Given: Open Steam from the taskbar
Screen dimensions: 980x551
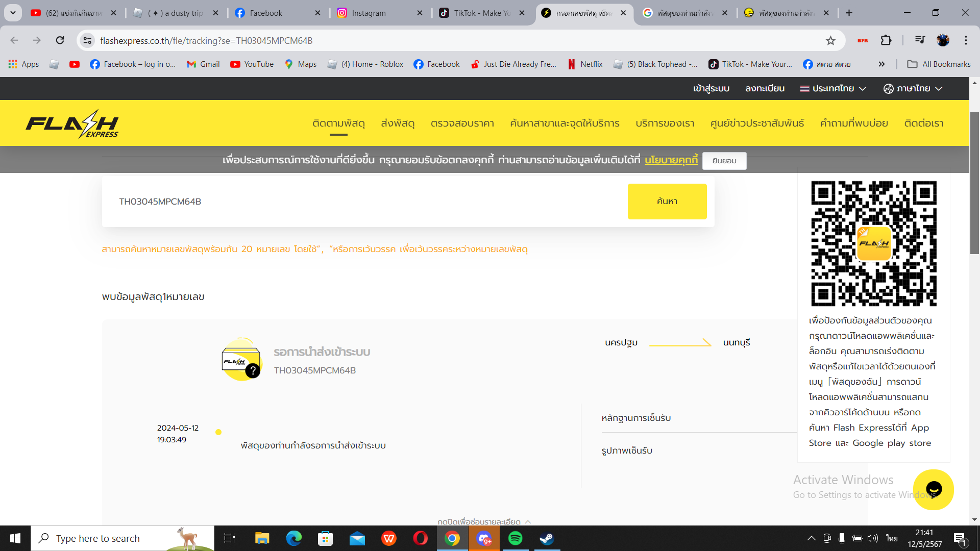Looking at the screenshot, I should pyautogui.click(x=547, y=538).
